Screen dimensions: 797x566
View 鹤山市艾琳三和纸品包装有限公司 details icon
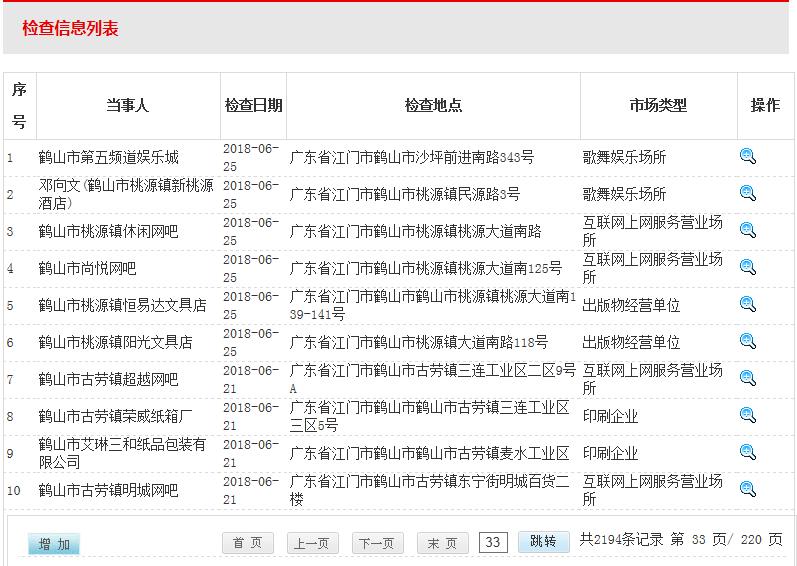[748, 452]
